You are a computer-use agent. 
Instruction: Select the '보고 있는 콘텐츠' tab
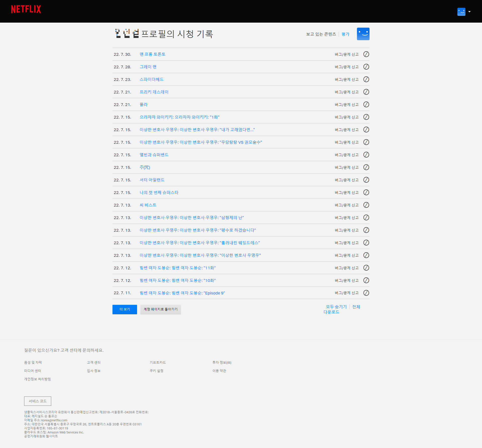tap(321, 34)
